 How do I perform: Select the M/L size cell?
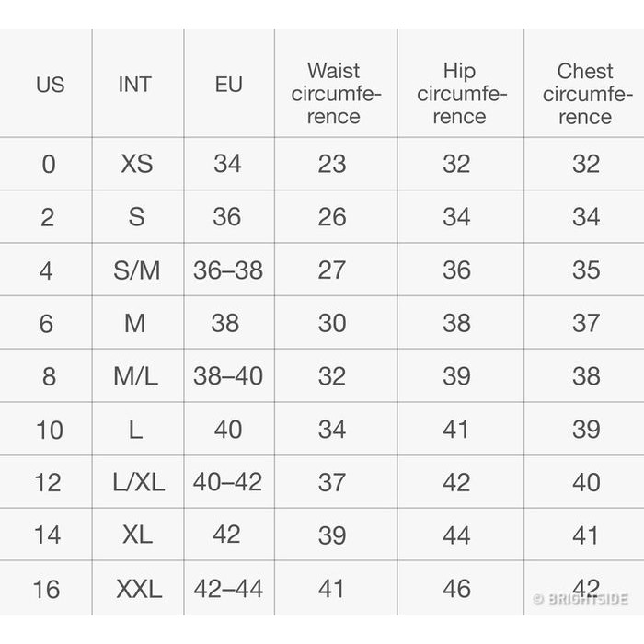[136, 376]
